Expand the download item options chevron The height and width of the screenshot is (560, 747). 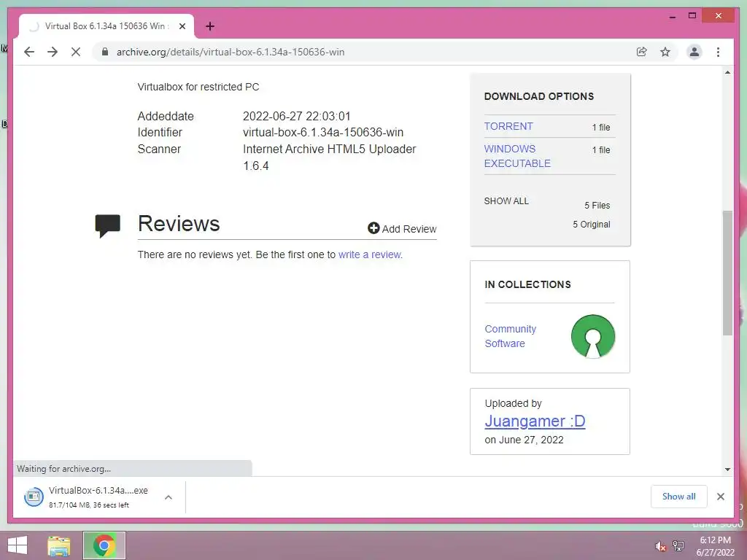pyautogui.click(x=169, y=497)
